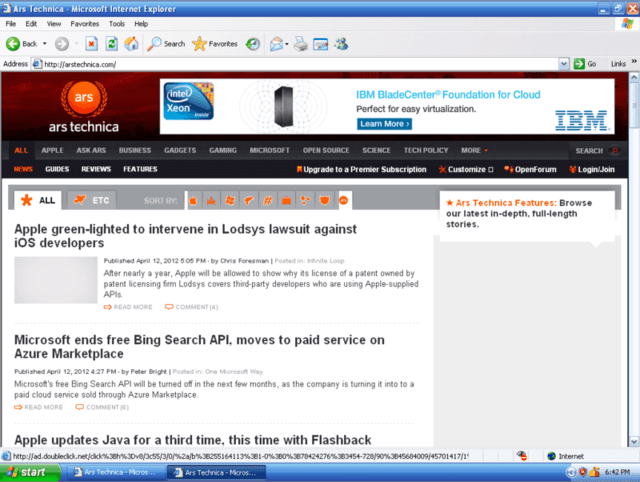Refresh the page using the toolbar icon
This screenshot has width=640, height=482.
point(111,44)
